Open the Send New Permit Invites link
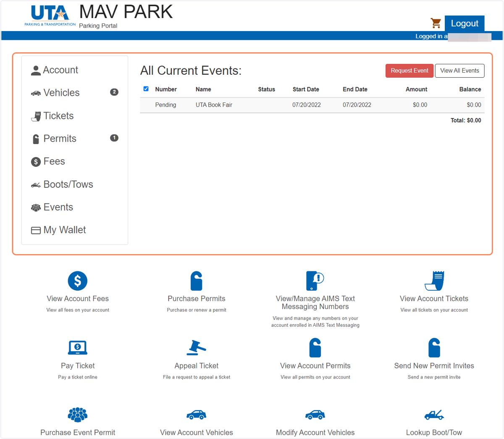Screen dimensions: 504x439 coord(434,366)
